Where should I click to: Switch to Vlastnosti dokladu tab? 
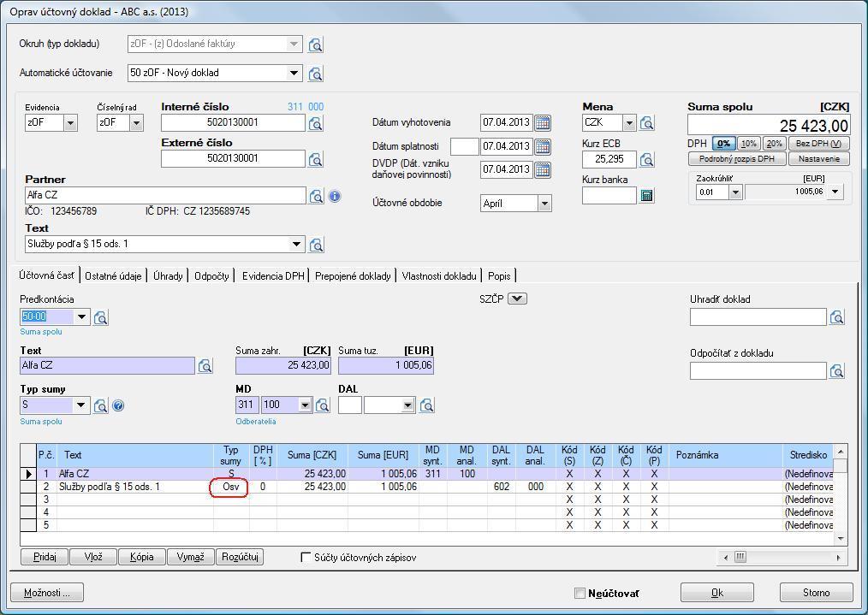[x=439, y=276]
